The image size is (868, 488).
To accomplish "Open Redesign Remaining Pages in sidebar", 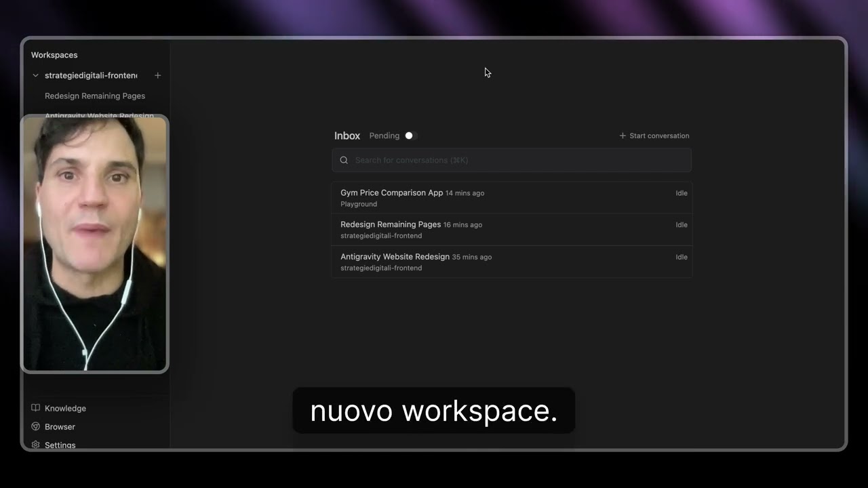I will (95, 96).
